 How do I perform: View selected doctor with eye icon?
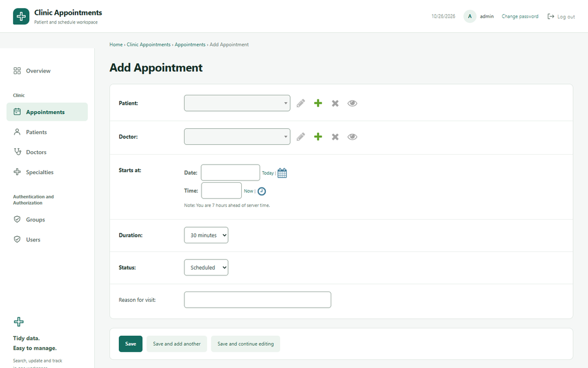point(352,137)
